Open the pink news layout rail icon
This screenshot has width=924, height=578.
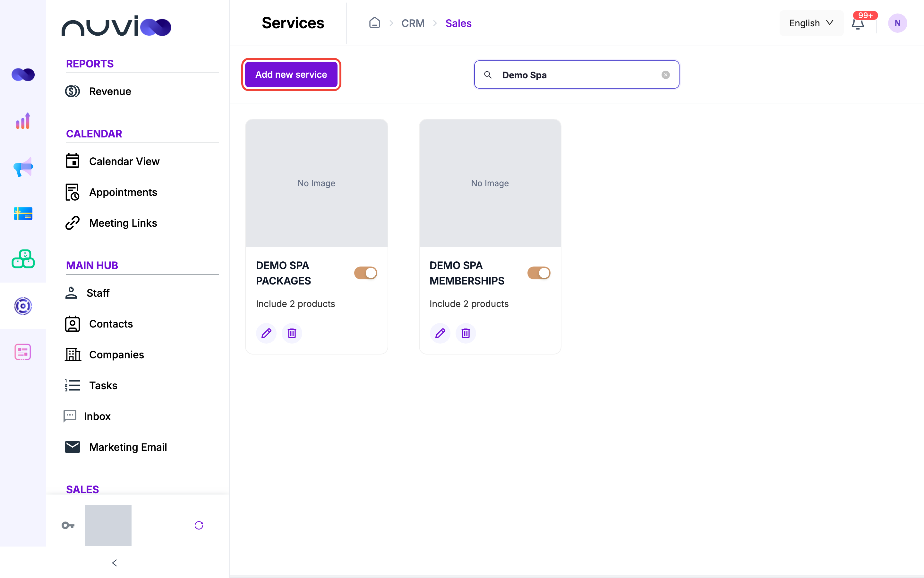coord(23,352)
